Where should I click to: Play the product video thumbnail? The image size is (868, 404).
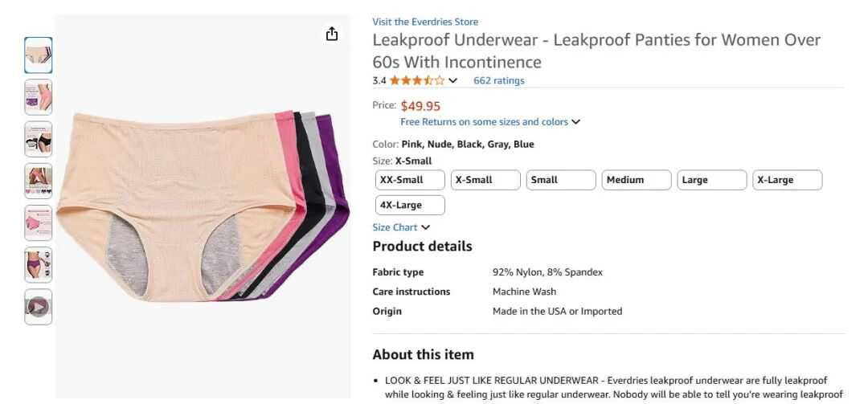click(x=39, y=307)
